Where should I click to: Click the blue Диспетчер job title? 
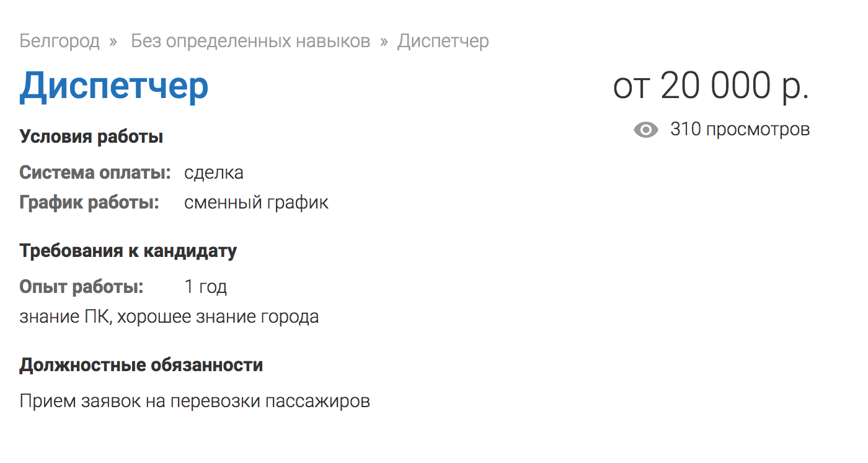tap(114, 86)
